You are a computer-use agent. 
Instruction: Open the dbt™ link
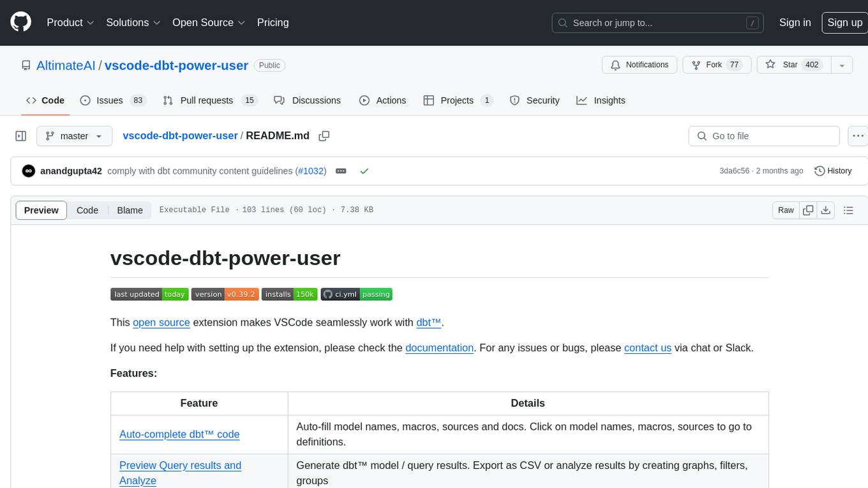(429, 323)
